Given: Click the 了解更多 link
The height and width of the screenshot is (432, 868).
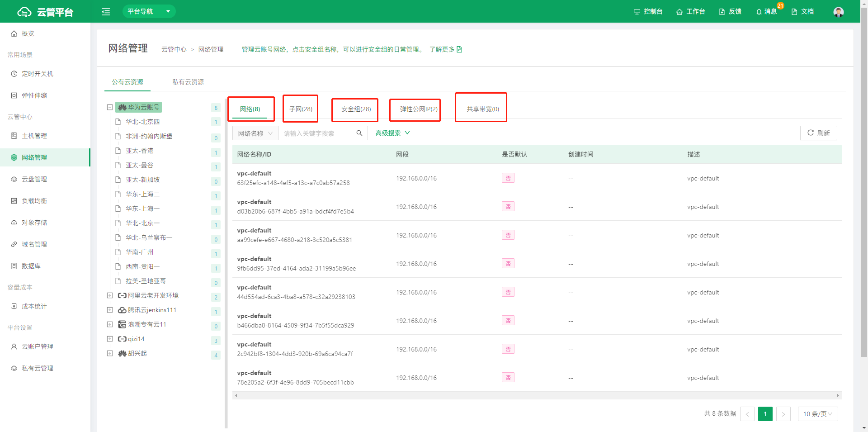Looking at the screenshot, I should 446,49.
